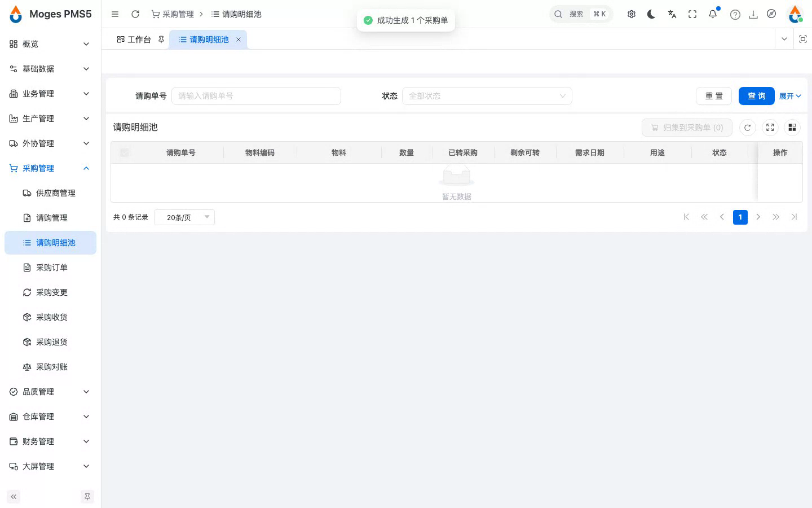This screenshot has height=508, width=812.
Task: Open the notifications bell
Action: (x=713, y=14)
